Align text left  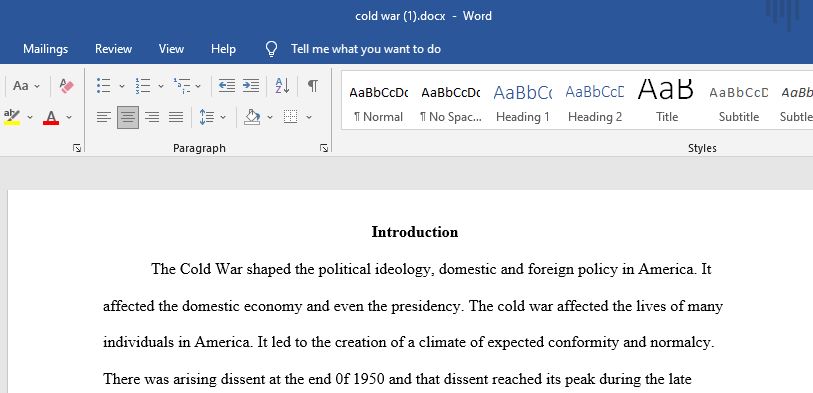(104, 117)
